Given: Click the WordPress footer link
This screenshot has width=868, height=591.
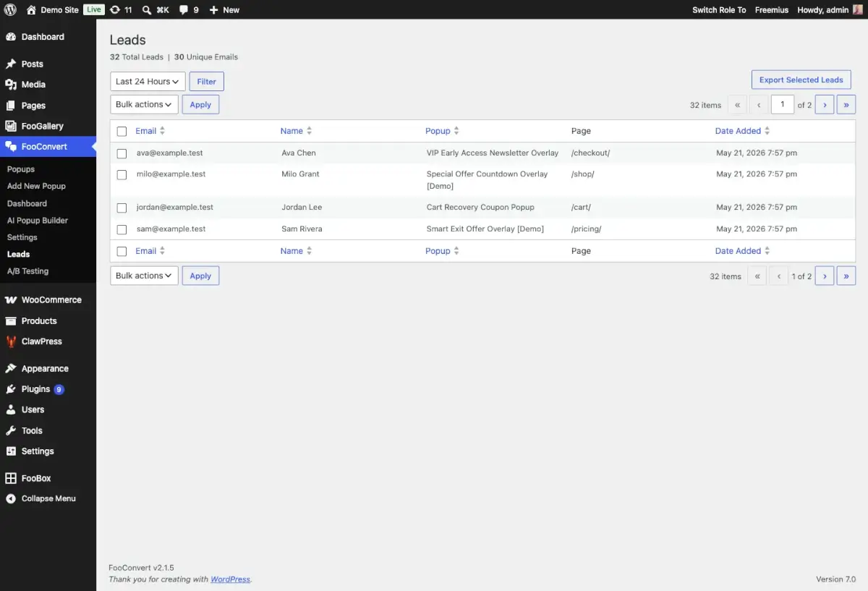Looking at the screenshot, I should pyautogui.click(x=230, y=579).
